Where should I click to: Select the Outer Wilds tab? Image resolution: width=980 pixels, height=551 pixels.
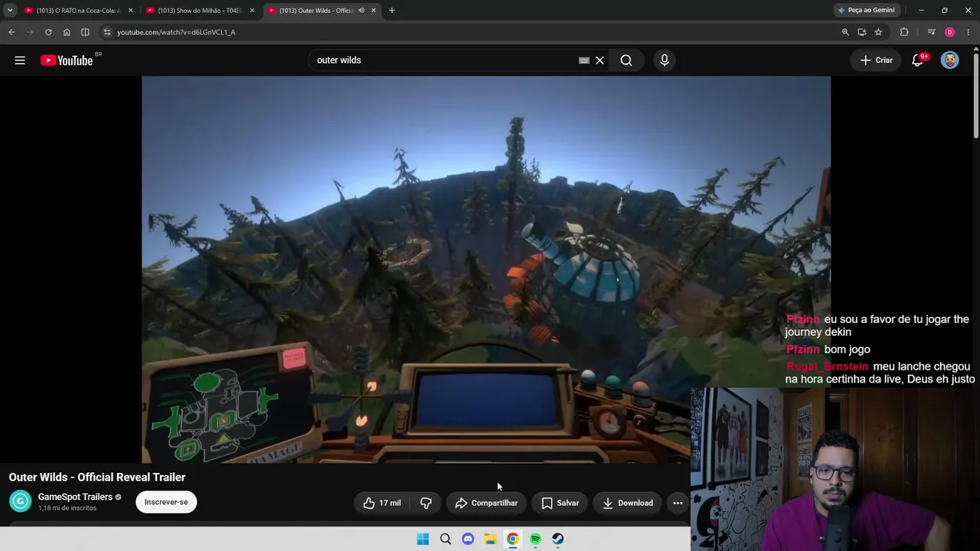(x=315, y=11)
